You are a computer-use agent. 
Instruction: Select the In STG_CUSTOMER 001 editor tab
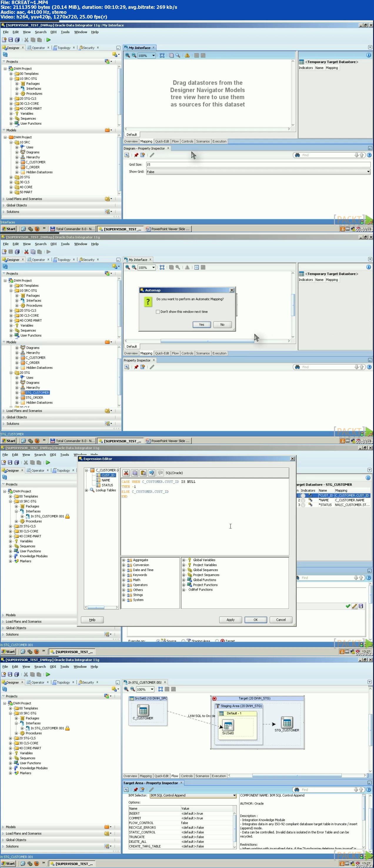tap(145, 682)
